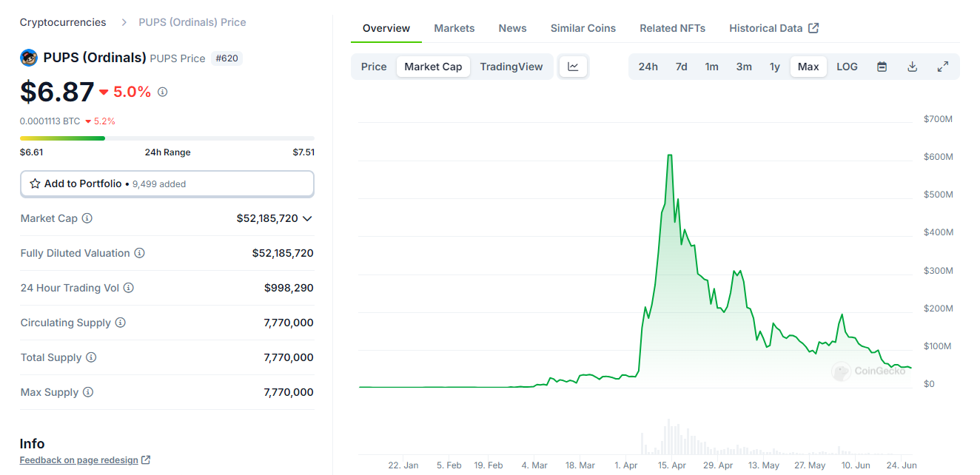Click the $6.87 price value
Viewport: 980px width, 475px height.
(x=57, y=92)
